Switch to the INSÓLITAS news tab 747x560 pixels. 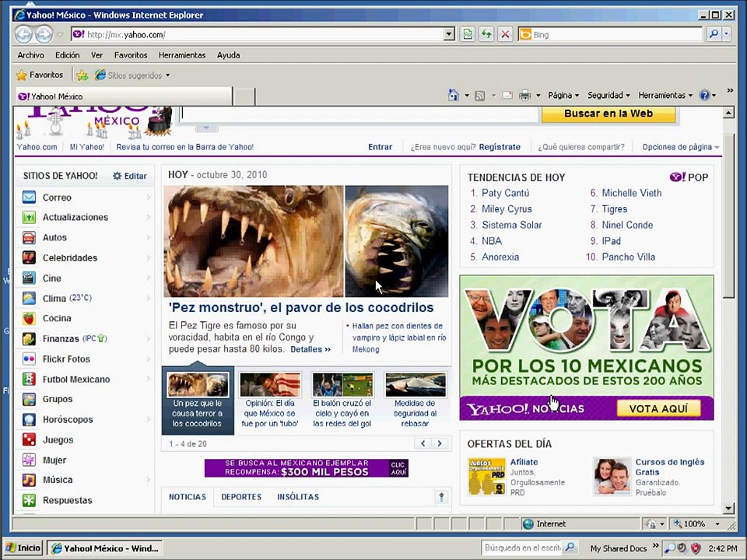coord(298,497)
